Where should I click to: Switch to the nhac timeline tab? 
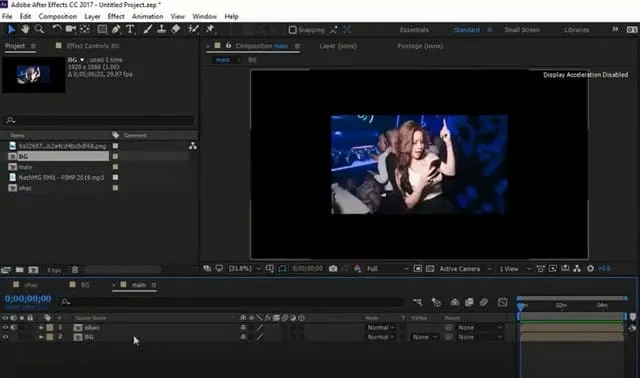click(31, 285)
